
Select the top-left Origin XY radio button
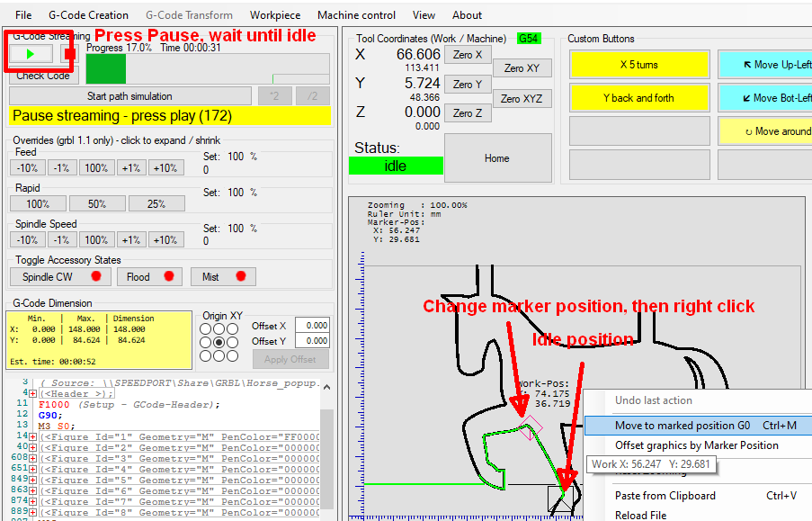(206, 329)
